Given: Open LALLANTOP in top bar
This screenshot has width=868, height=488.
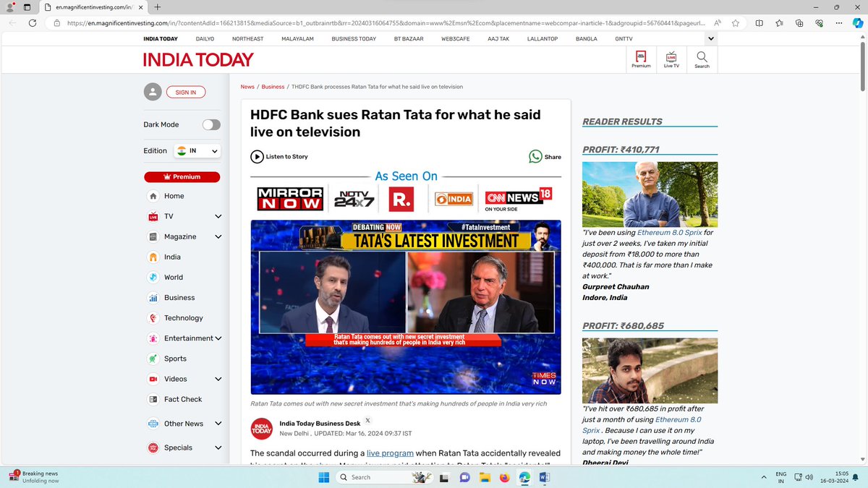Looking at the screenshot, I should pyautogui.click(x=542, y=38).
